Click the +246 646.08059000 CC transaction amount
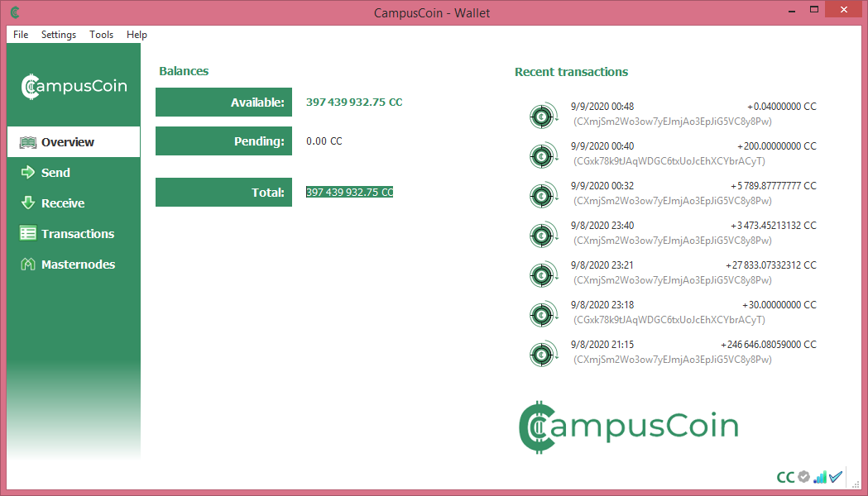The image size is (868, 496). 769,345
